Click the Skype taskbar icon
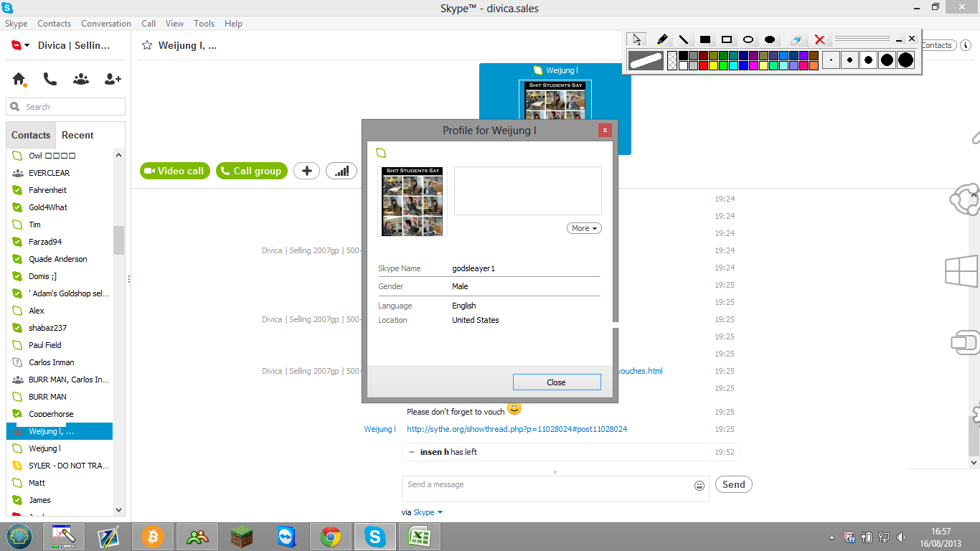This screenshot has height=551, width=980. click(375, 537)
